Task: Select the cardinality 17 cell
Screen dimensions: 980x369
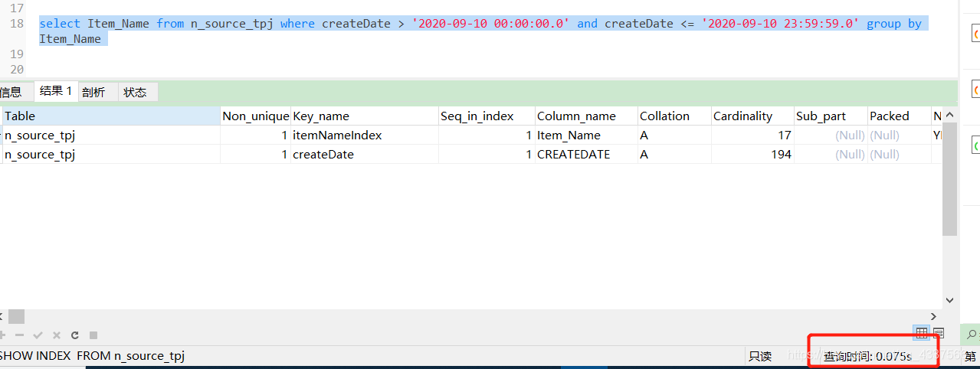Action: coord(752,135)
